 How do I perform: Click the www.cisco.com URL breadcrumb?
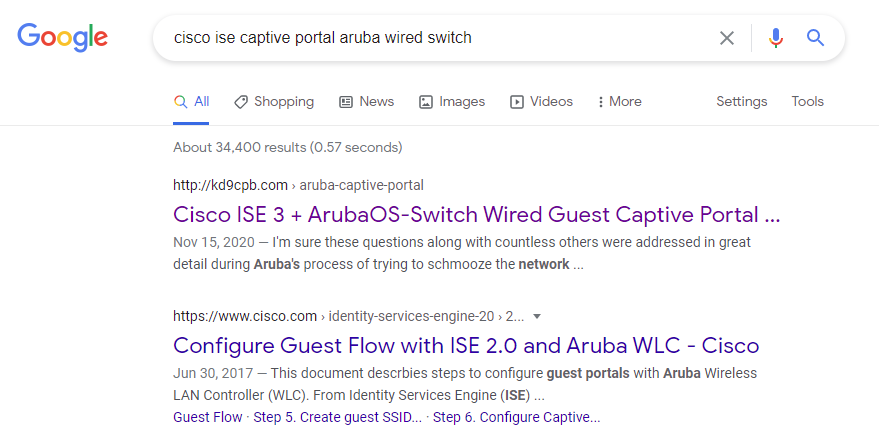click(348, 316)
